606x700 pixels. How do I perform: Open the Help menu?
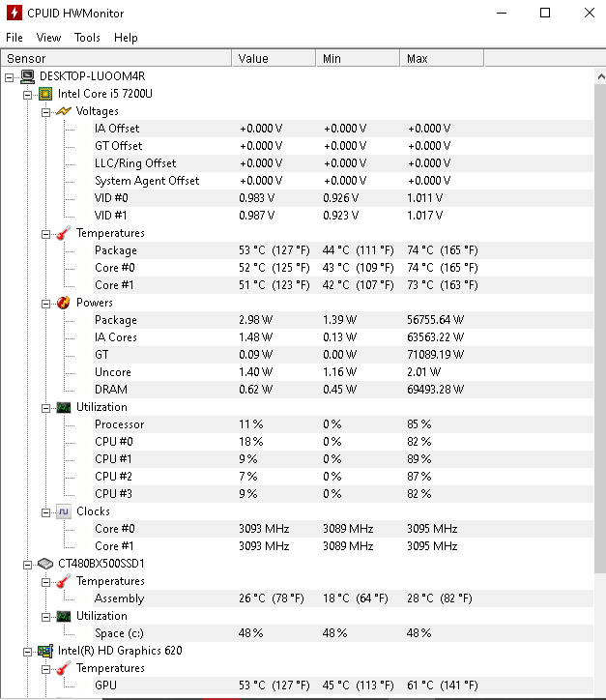126,38
